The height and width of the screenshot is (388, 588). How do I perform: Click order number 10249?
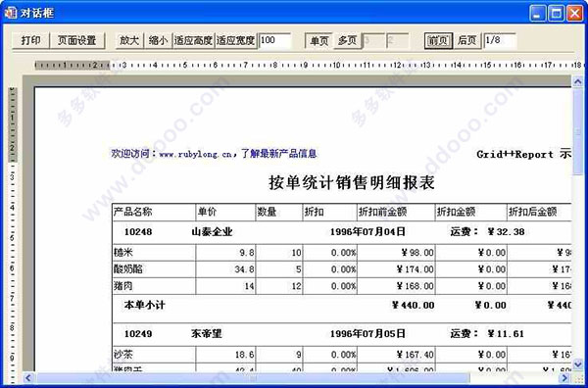click(x=138, y=334)
